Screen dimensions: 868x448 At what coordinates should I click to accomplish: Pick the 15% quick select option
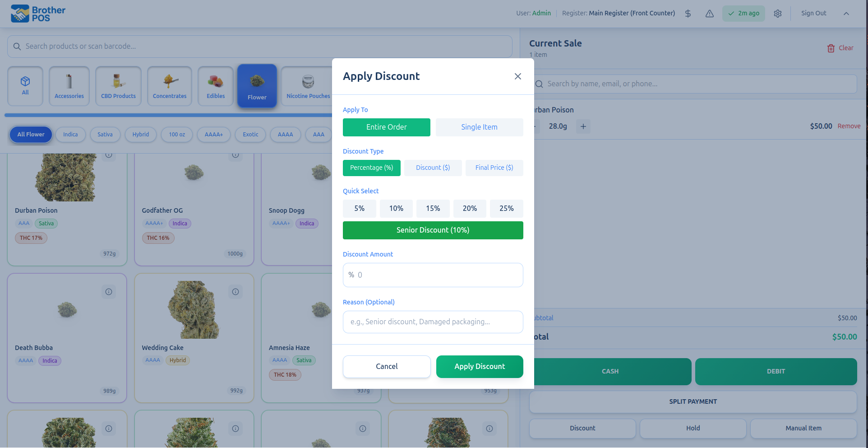tap(433, 209)
